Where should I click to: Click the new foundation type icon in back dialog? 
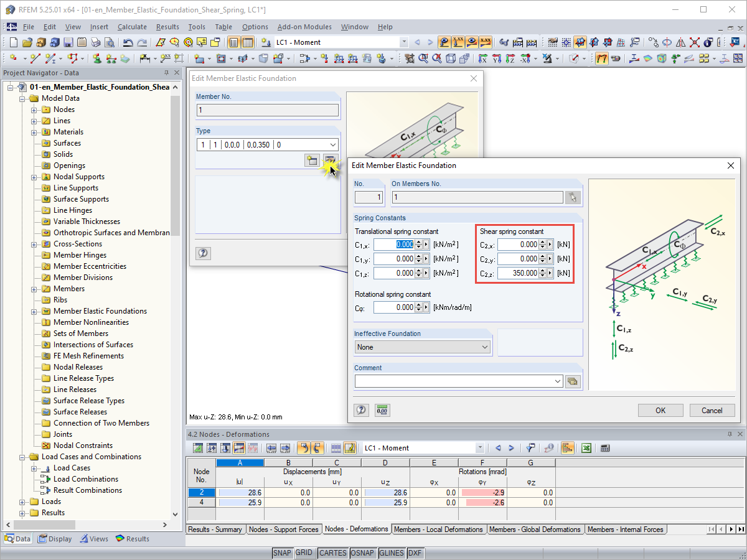(x=312, y=160)
